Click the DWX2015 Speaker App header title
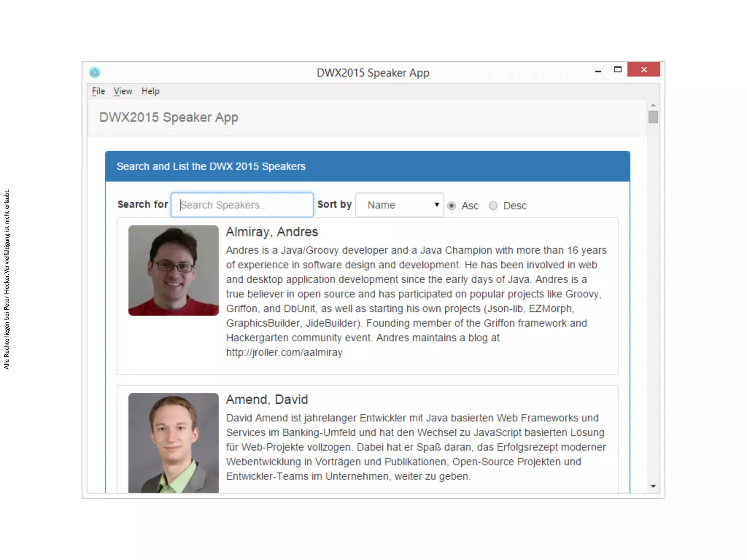 (x=169, y=117)
